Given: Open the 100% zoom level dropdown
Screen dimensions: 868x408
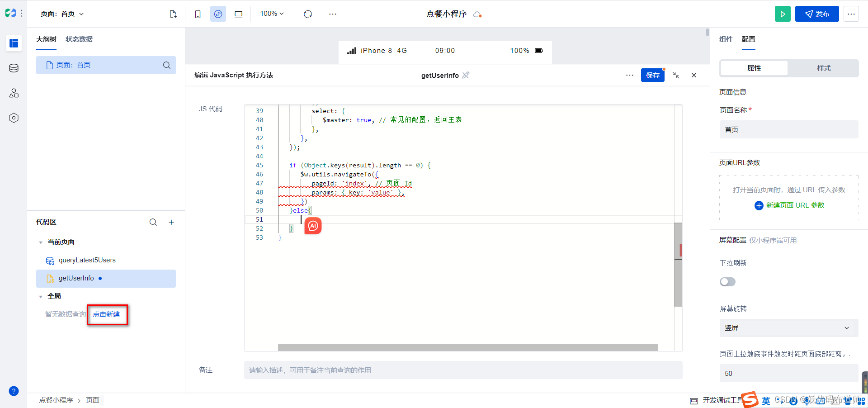Looking at the screenshot, I should point(272,14).
